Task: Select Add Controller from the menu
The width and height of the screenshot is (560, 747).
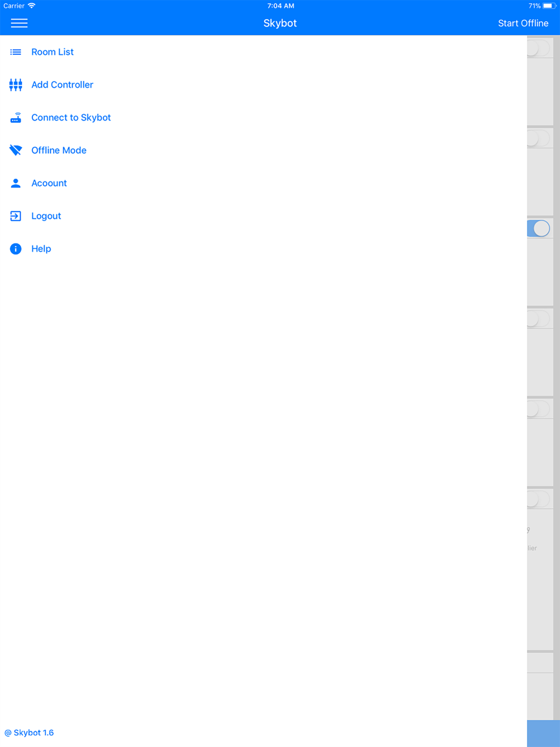Action: click(x=62, y=85)
